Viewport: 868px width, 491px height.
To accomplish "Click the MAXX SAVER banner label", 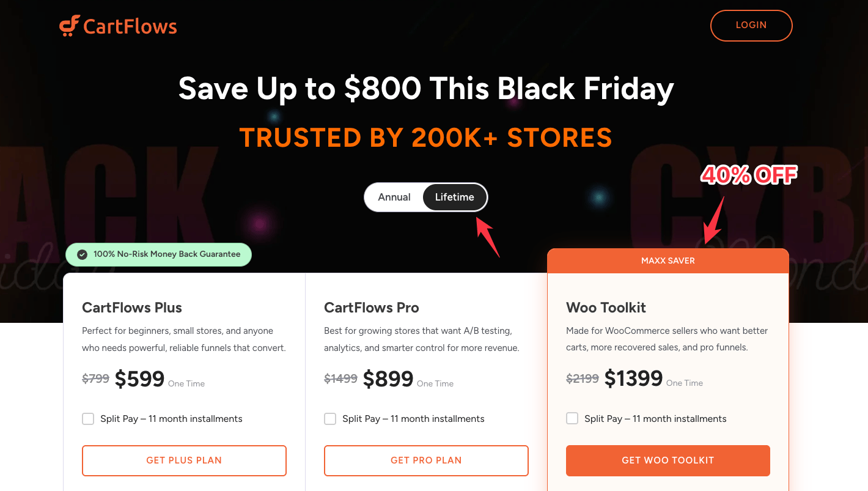I will 668,260.
